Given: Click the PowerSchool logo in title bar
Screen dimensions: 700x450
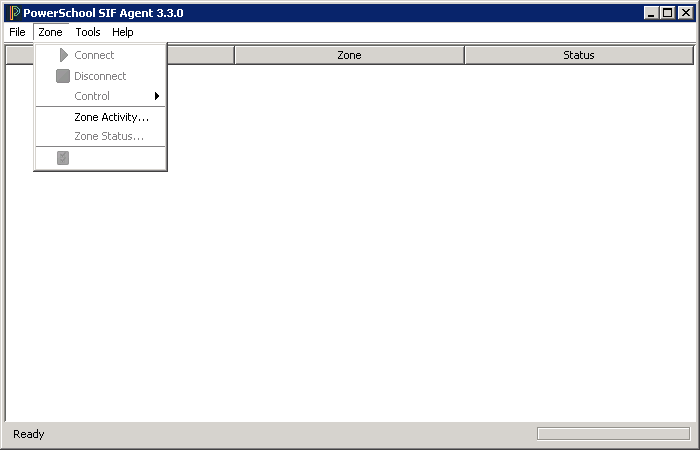Looking at the screenshot, I should [14, 13].
